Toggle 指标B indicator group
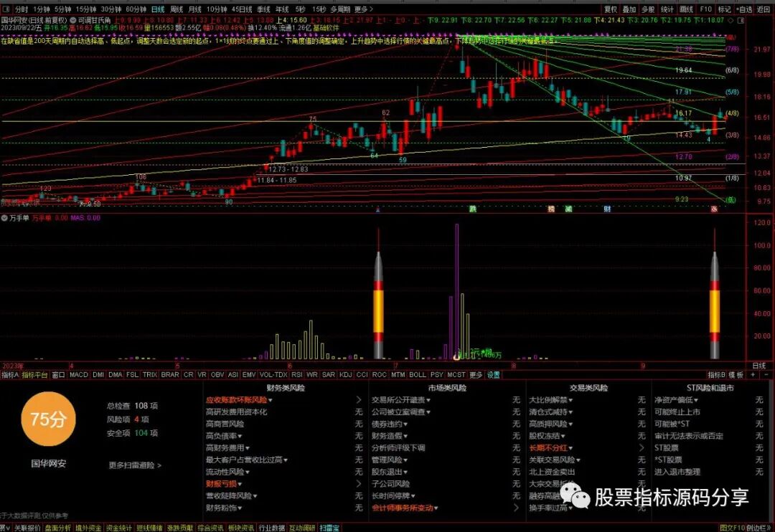The width and height of the screenshot is (775, 532). (x=716, y=375)
